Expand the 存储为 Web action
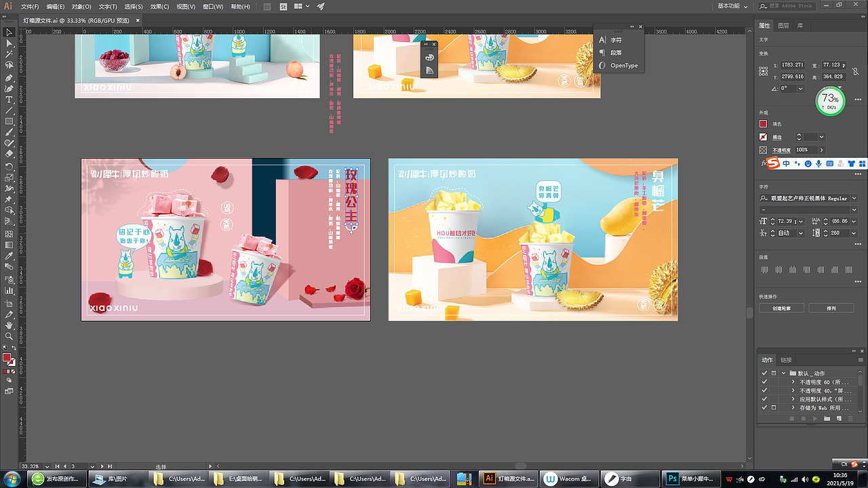 click(x=793, y=409)
